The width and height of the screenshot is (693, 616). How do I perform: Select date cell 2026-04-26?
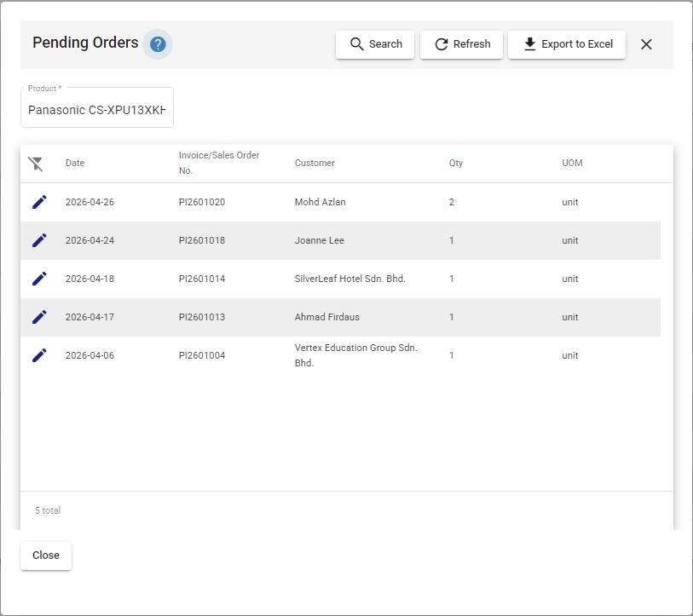click(x=90, y=202)
